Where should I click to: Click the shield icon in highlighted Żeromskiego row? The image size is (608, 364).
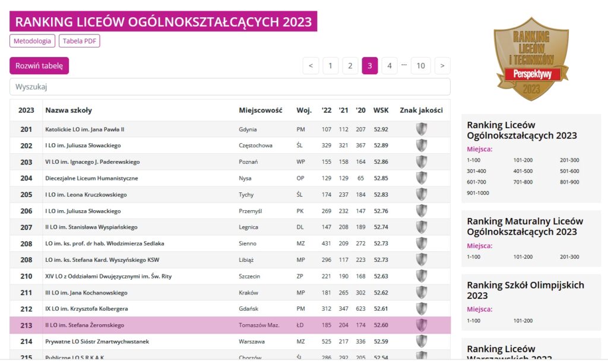422,325
